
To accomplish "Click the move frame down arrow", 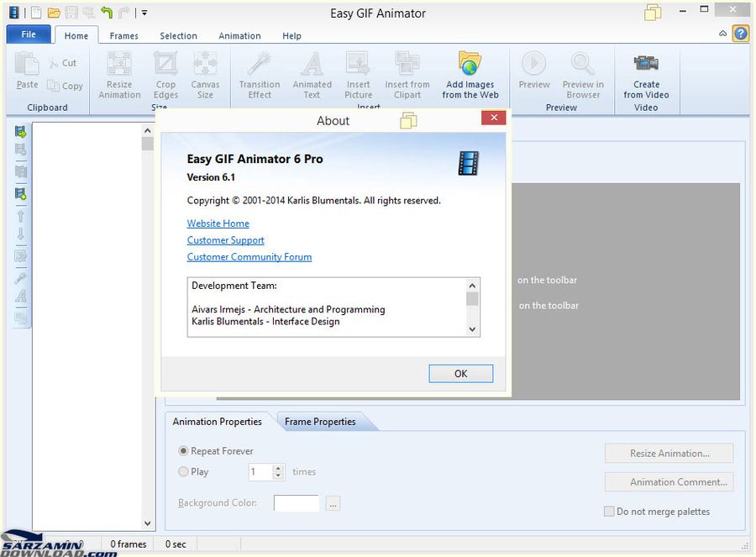I will [x=20, y=234].
